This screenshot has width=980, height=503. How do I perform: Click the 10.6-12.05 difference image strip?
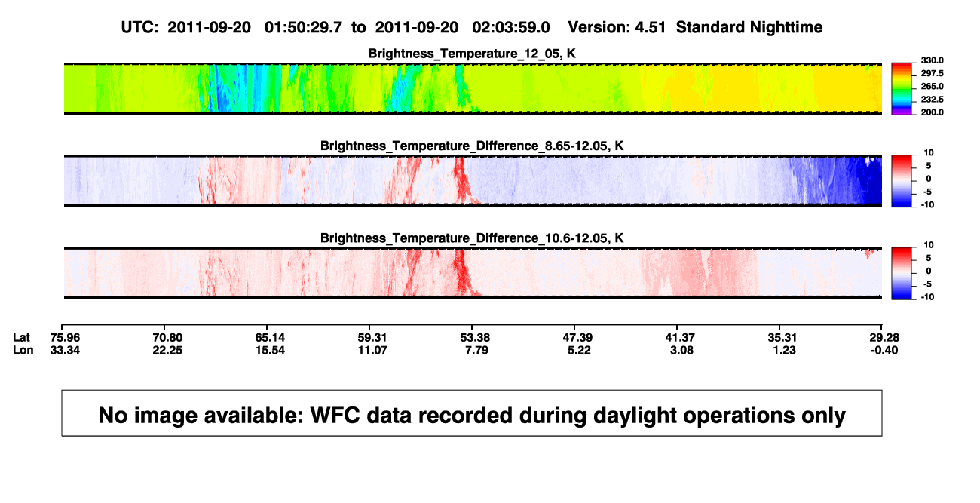(472, 273)
